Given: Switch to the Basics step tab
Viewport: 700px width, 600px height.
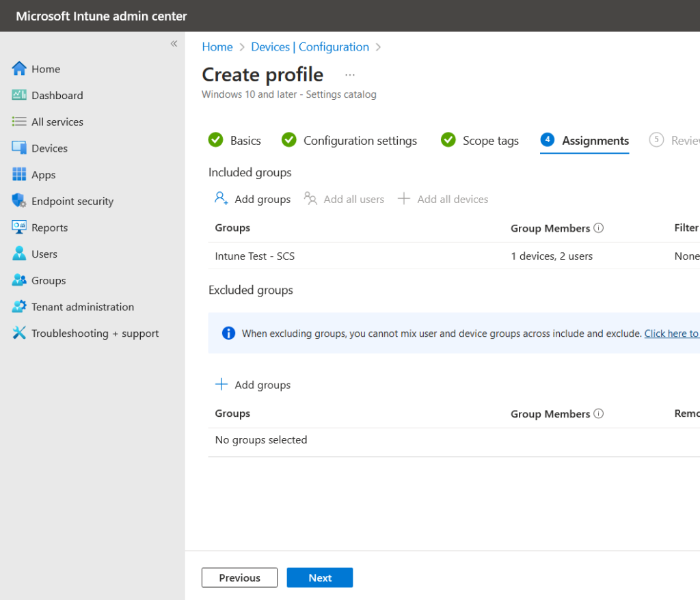Looking at the screenshot, I should pos(234,140).
